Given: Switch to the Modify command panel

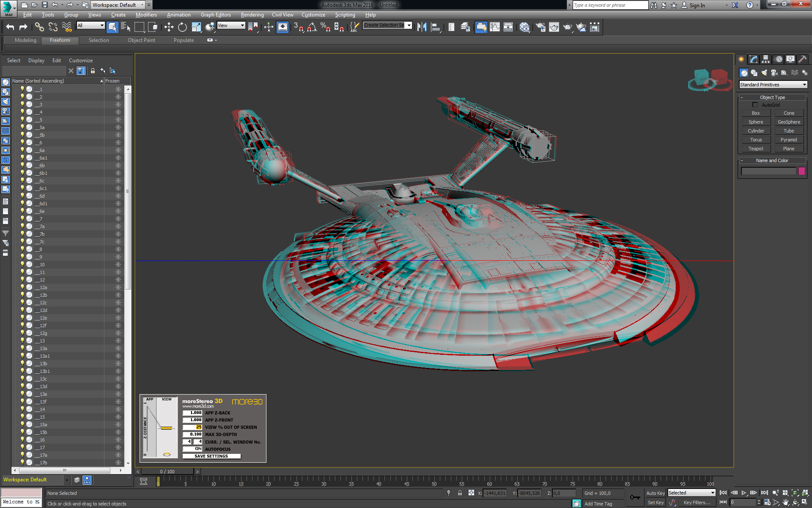Looking at the screenshot, I should point(754,59).
